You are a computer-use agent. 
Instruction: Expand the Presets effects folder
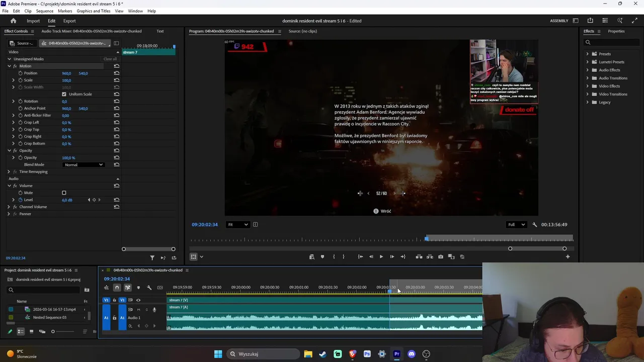[x=587, y=54]
